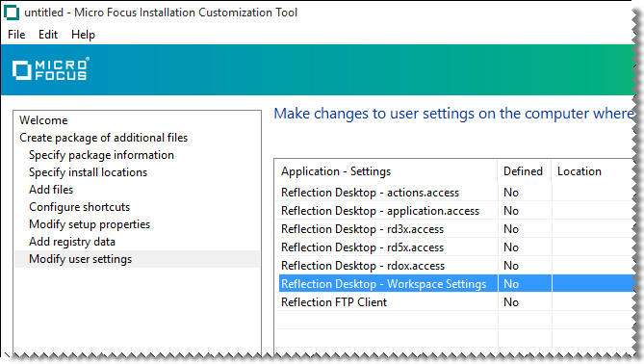Select Add registry data
The height and width of the screenshot is (364, 644).
click(72, 242)
